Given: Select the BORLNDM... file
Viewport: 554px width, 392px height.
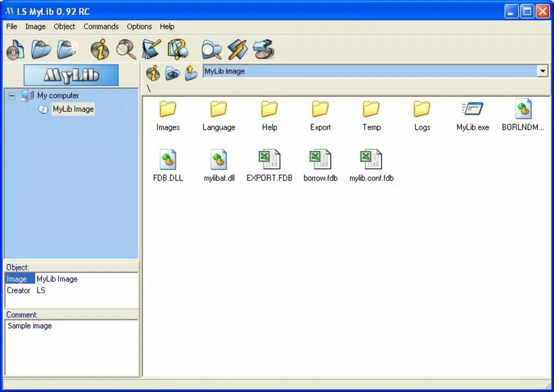Looking at the screenshot, I should click(x=523, y=116).
